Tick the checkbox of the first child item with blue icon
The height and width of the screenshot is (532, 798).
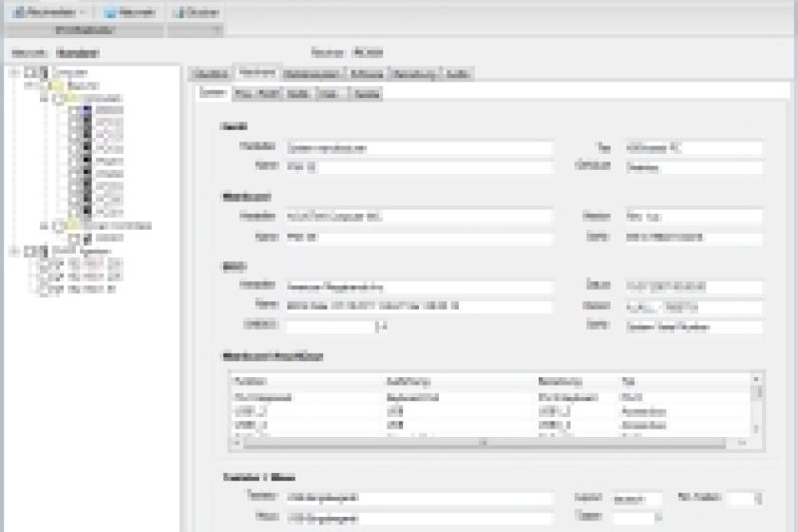point(74,110)
